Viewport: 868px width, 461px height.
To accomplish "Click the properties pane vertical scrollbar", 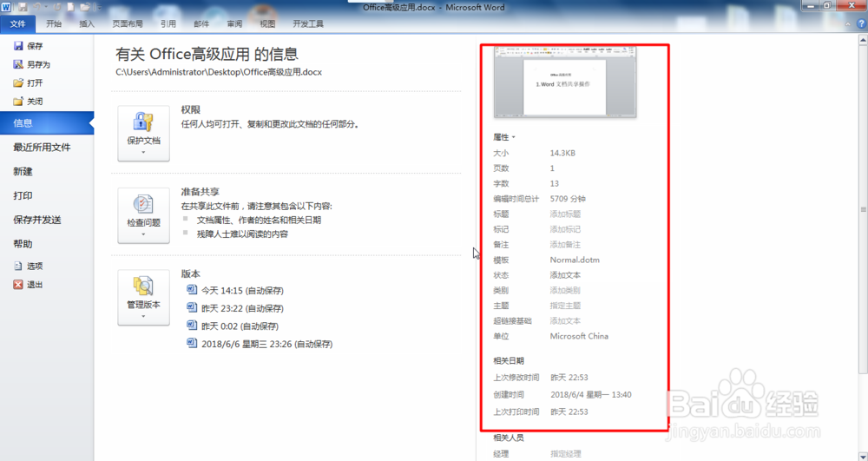I will (x=863, y=209).
